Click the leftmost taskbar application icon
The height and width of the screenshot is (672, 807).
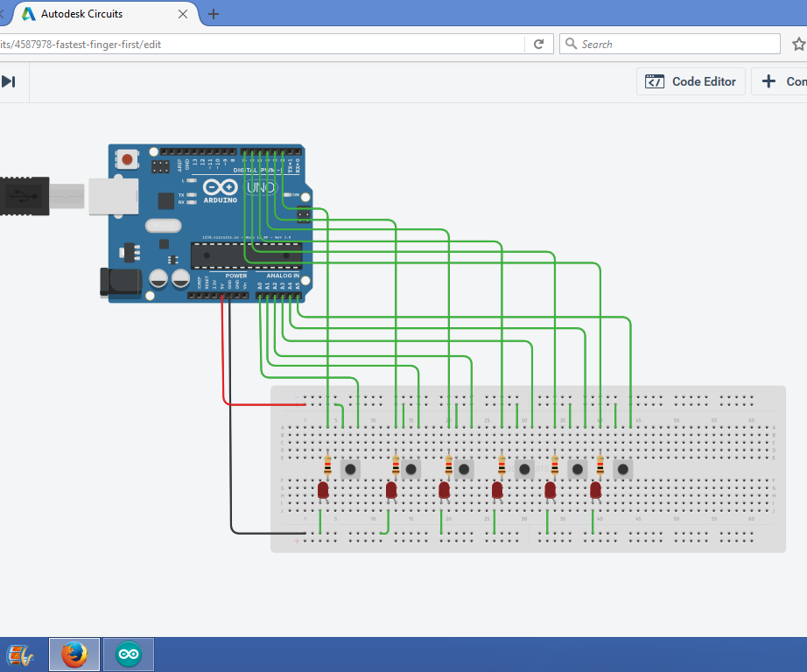click(x=22, y=654)
